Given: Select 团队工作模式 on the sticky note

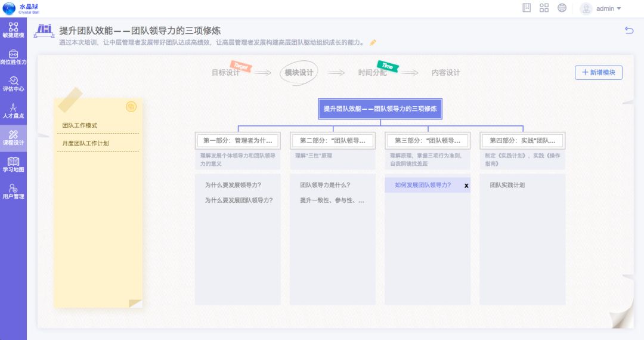Looking at the screenshot, I should coord(80,126).
